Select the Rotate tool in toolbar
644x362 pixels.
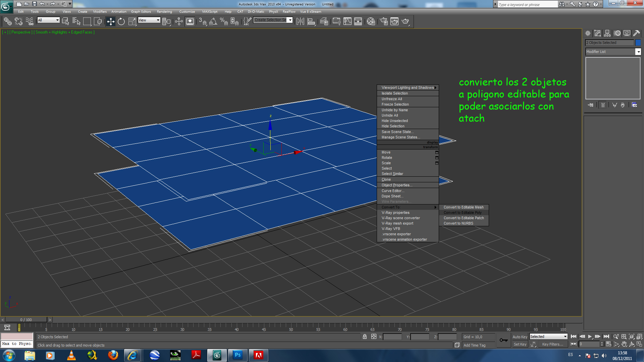point(121,22)
